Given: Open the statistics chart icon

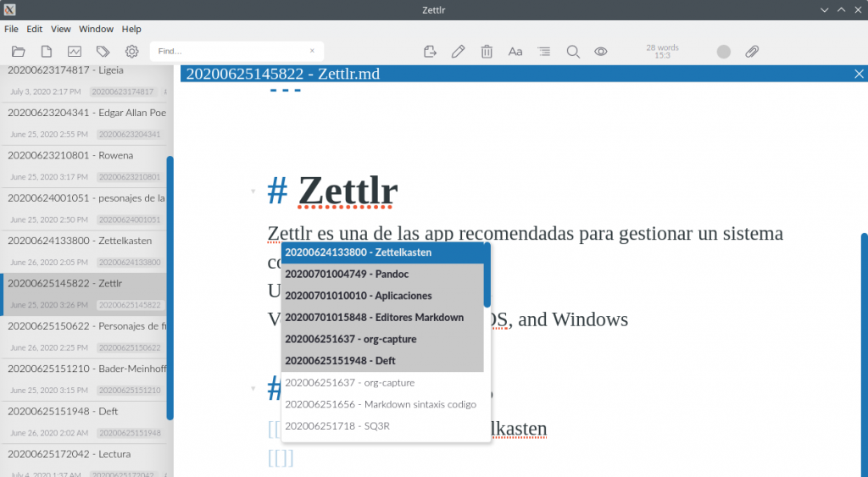Looking at the screenshot, I should (75, 52).
